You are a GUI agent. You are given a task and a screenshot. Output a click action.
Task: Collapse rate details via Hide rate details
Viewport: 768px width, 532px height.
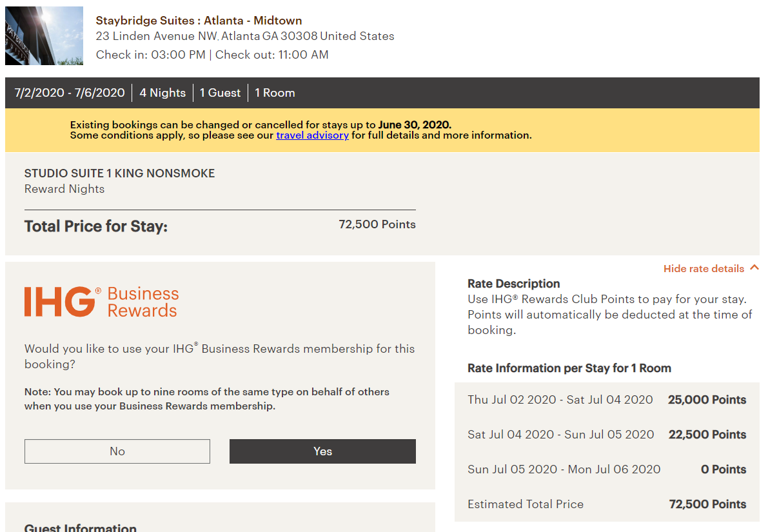(x=704, y=268)
